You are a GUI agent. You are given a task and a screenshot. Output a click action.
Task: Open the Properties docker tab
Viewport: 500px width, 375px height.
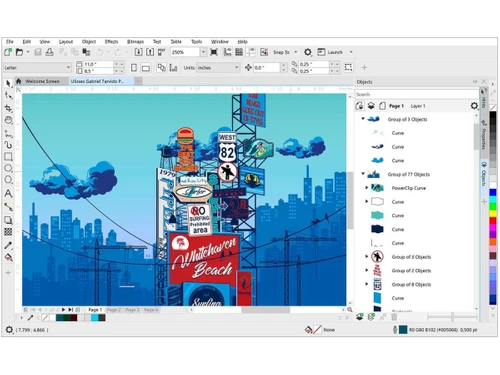coord(484,135)
